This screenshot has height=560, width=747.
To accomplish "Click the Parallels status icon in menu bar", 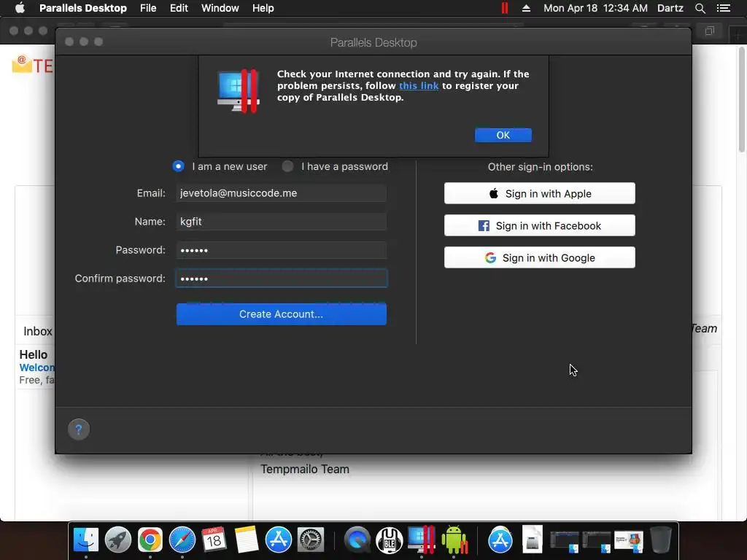I will coord(505,8).
